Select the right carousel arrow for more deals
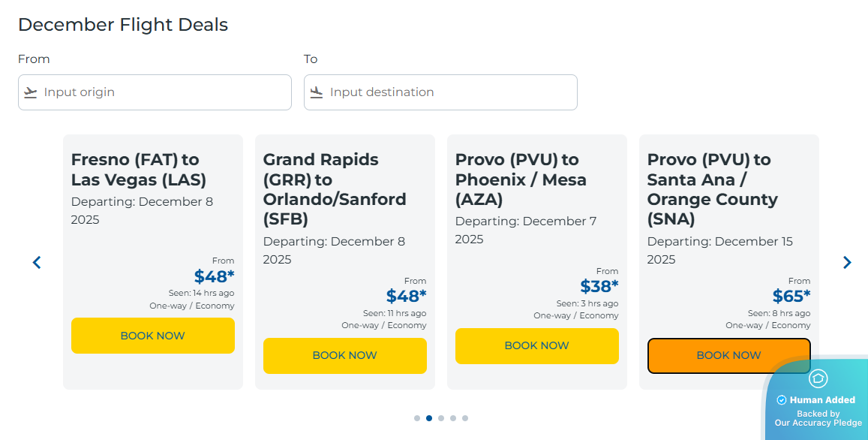The width and height of the screenshot is (868, 440). (847, 262)
